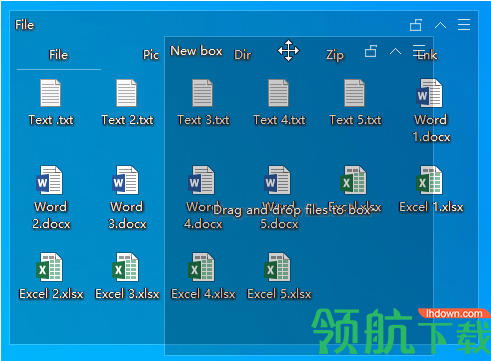Select the Word 4.docx file icon

point(201,180)
